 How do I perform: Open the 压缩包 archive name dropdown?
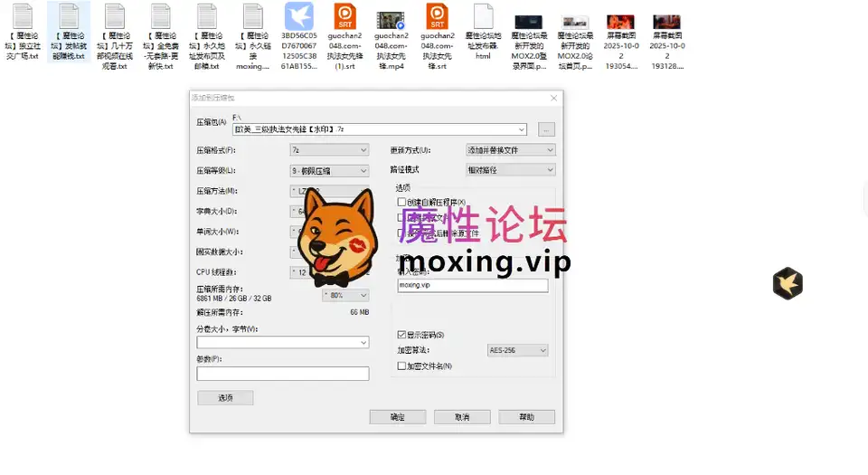pyautogui.click(x=522, y=129)
